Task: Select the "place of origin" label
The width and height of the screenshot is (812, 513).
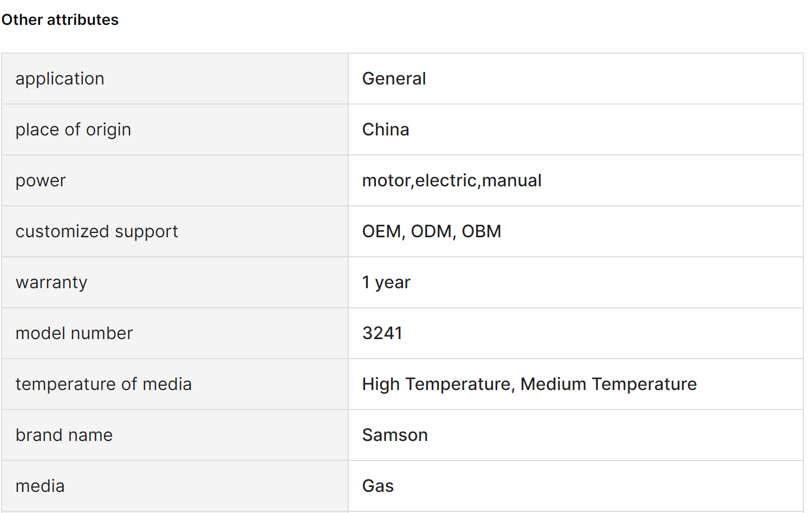Action: click(73, 130)
